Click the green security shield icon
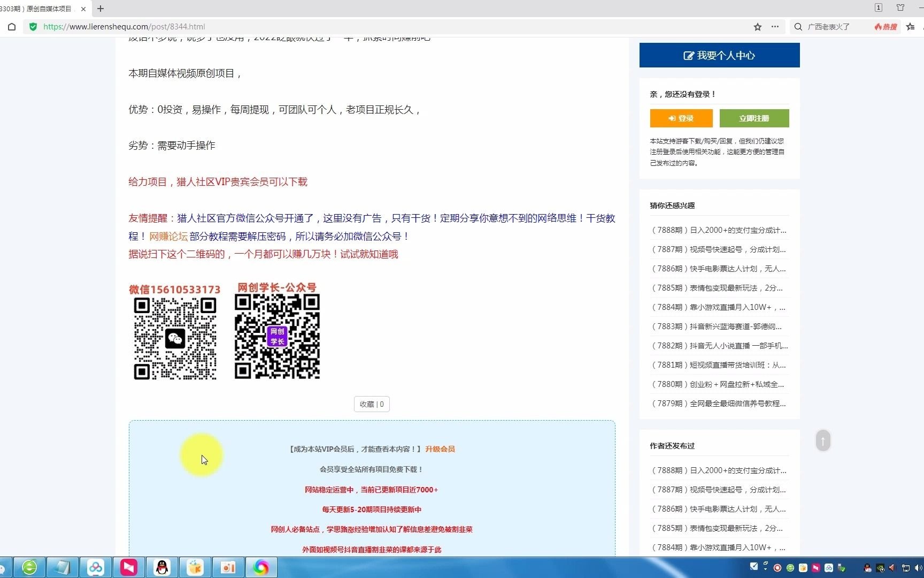The width and height of the screenshot is (924, 578). pyautogui.click(x=33, y=27)
